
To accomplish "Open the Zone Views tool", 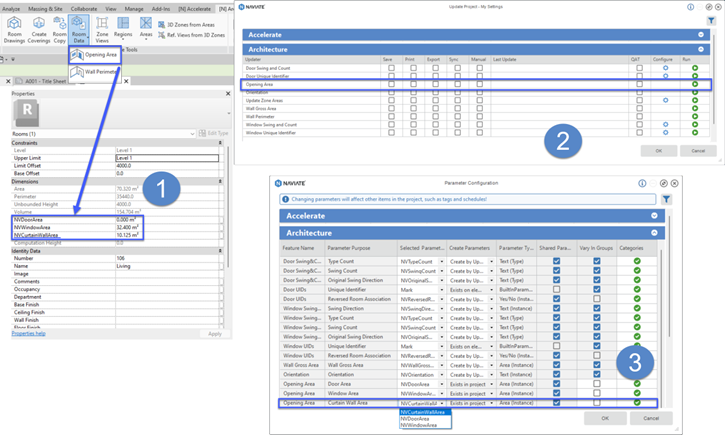I will [x=102, y=30].
